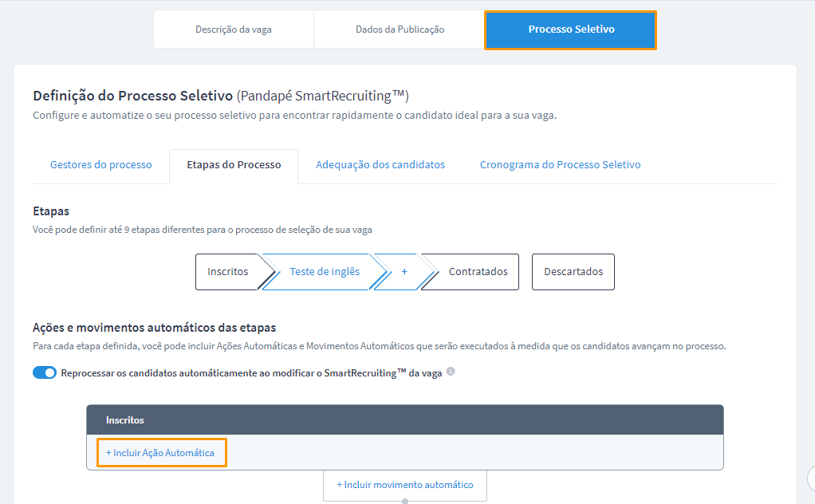The width and height of the screenshot is (815, 504).
Task: Go to Adequação dos candidatos tab
Action: coord(380,165)
